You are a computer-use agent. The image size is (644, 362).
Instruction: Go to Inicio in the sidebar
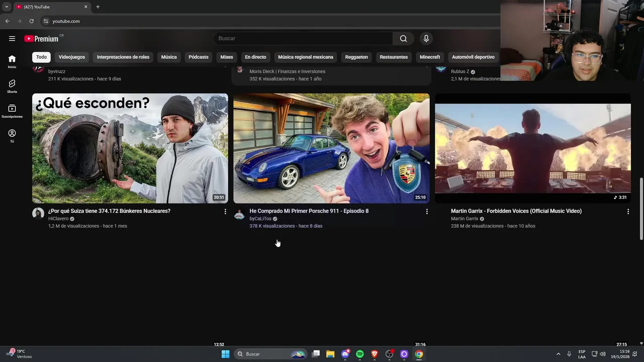point(12,61)
